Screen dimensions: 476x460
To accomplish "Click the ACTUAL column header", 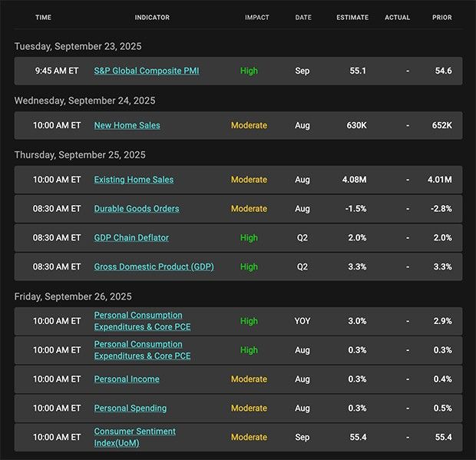I will [398, 18].
